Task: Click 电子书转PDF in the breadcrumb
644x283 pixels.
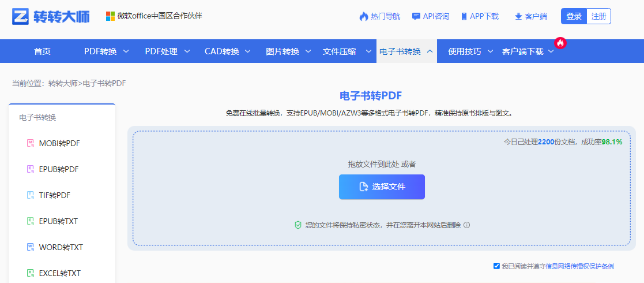Action: (x=104, y=84)
